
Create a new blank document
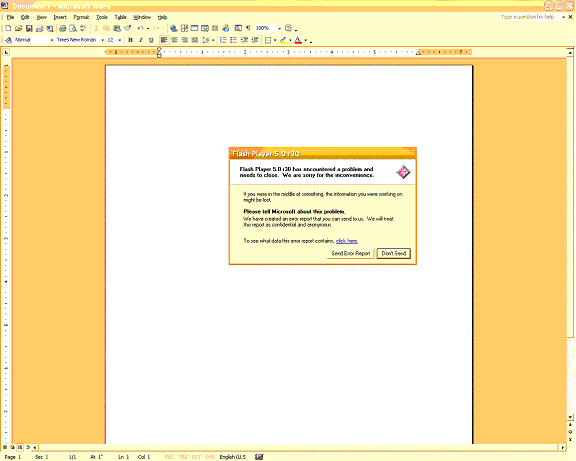(8, 28)
